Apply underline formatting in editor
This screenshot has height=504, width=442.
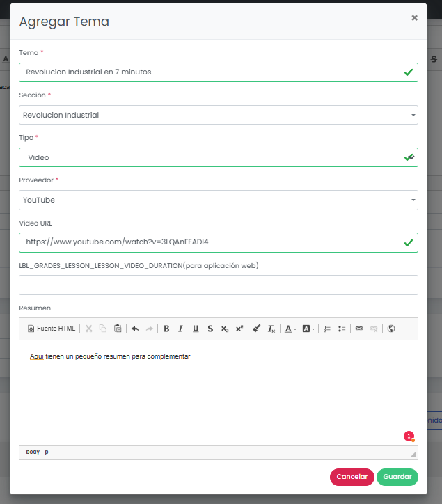pos(196,329)
